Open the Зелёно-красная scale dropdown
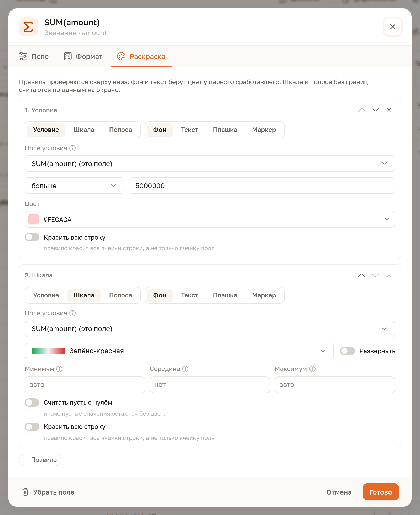This screenshot has width=420, height=515. (179, 351)
